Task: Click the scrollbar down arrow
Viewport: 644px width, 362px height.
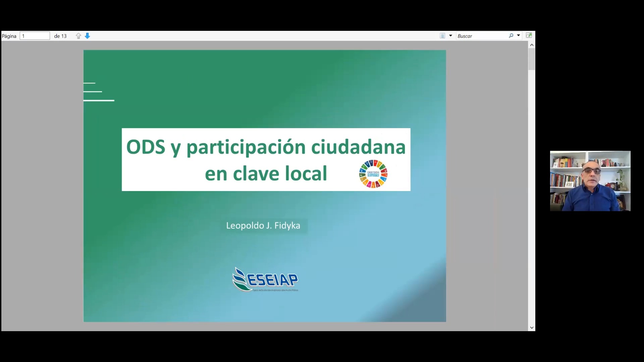Action: click(x=532, y=327)
